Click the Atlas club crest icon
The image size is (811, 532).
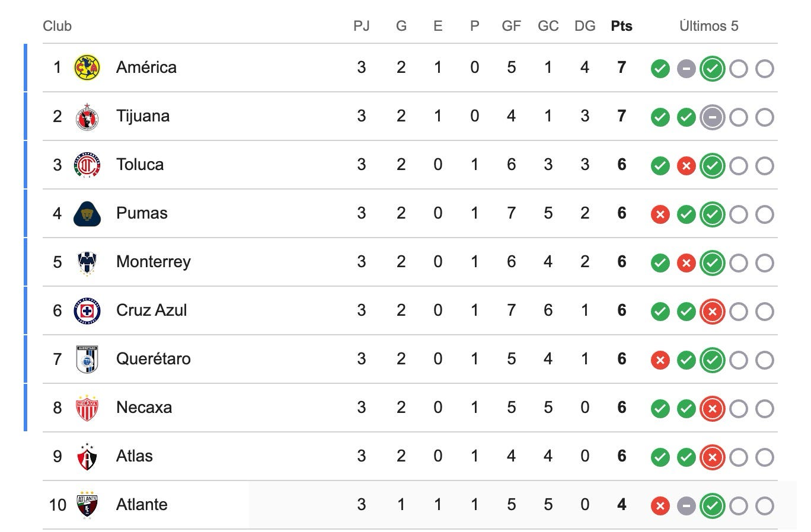tap(87, 456)
